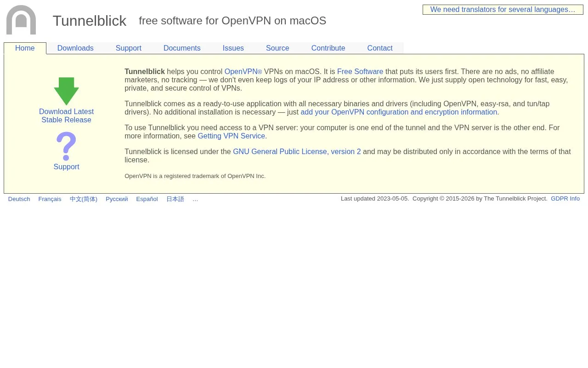Go to the Documents tab
The width and height of the screenshot is (588, 368).
[x=182, y=48]
